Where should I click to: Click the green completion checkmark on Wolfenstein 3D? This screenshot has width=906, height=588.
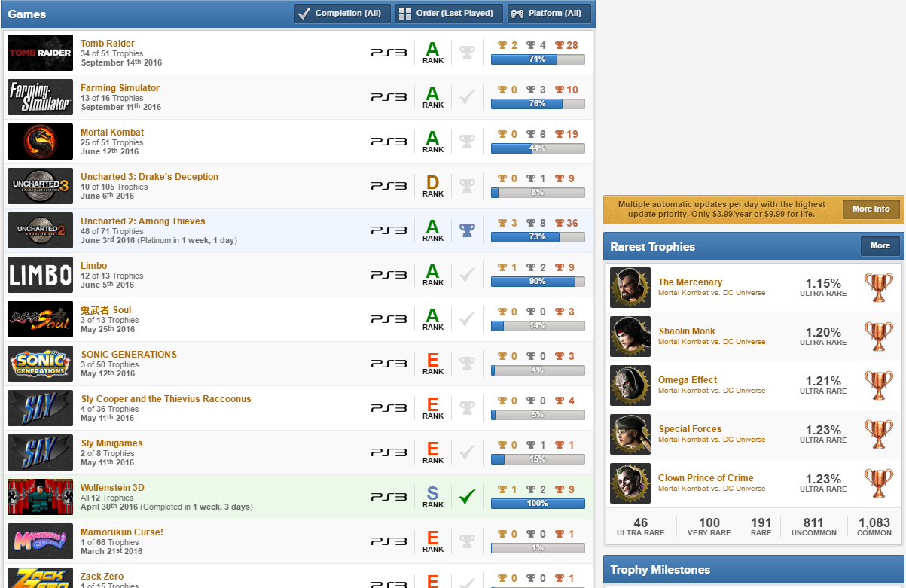click(x=466, y=496)
